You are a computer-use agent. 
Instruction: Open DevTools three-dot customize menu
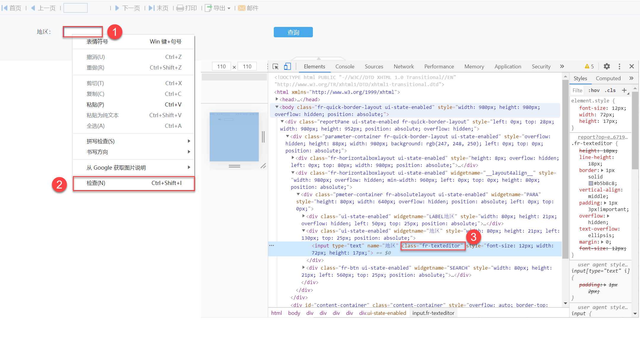tap(619, 67)
